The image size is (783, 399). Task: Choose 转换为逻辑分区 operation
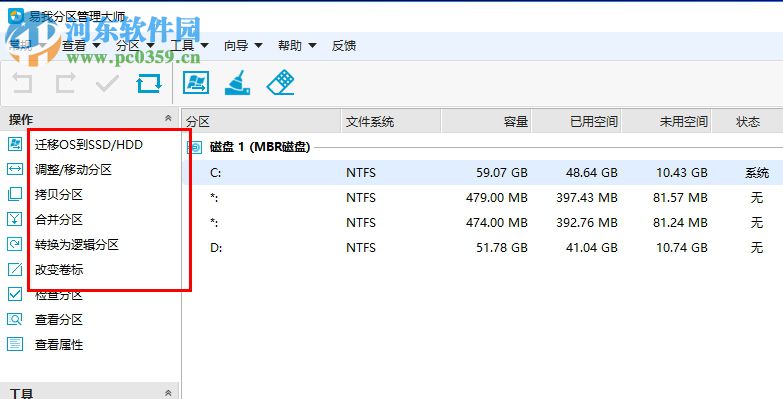pos(76,245)
